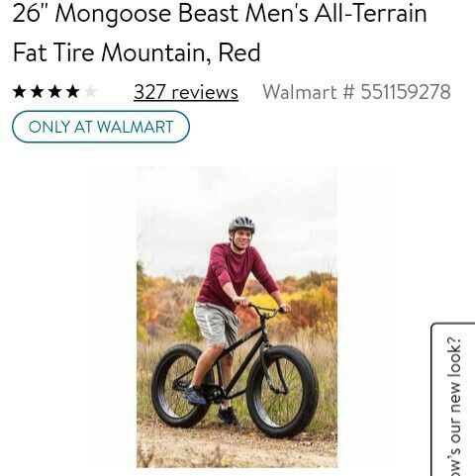Image resolution: width=475 pixels, height=476 pixels.
Task: Click the bike handlebars in product photo
Action: pos(265,309)
